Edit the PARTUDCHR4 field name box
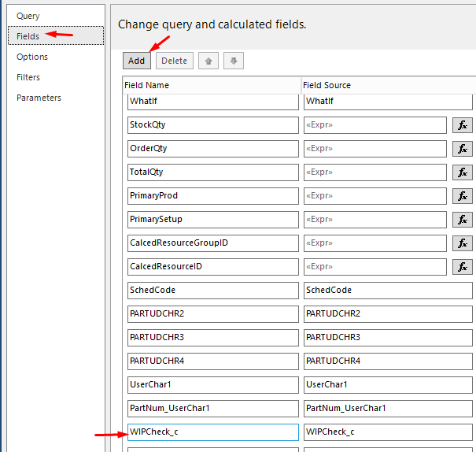476x452 pixels. pyautogui.click(x=213, y=361)
